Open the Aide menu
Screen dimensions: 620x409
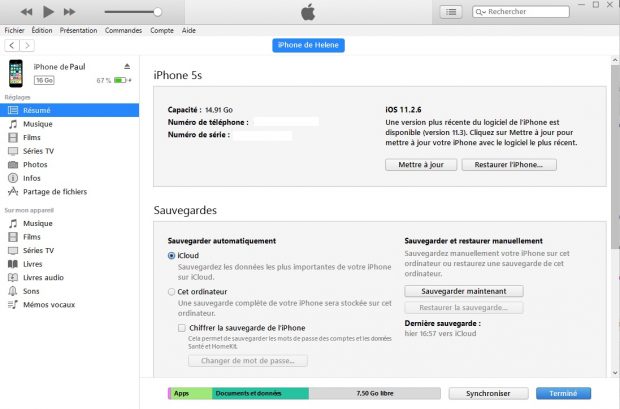tap(189, 30)
